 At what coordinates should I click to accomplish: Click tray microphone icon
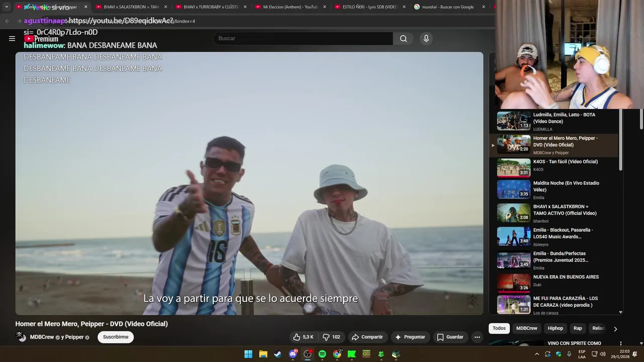point(569,354)
